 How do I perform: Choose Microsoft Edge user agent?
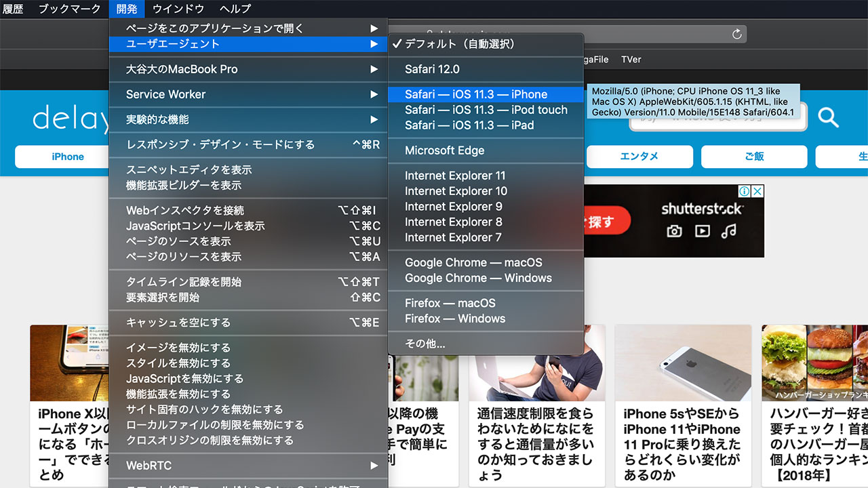pyautogui.click(x=486, y=150)
